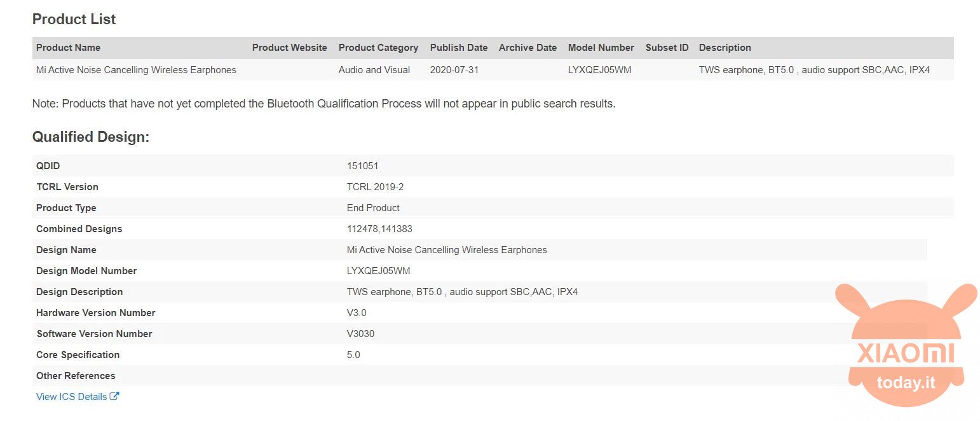
Task: Click LYXQEJ05WM in the Product List row
Action: (x=600, y=70)
